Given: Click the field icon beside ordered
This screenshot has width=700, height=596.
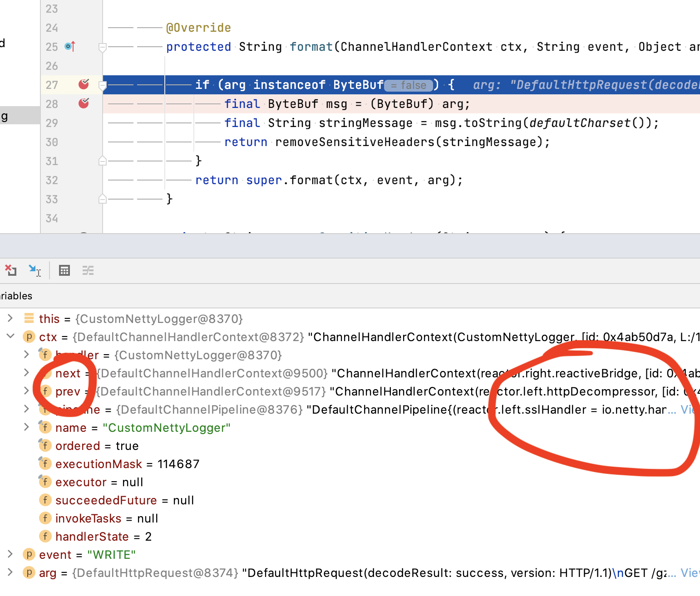Looking at the screenshot, I should 44,445.
